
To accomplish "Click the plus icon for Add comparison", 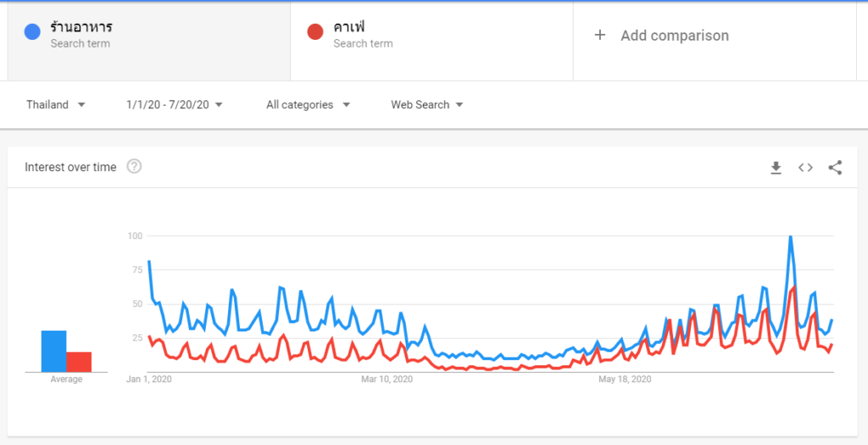I will [599, 36].
